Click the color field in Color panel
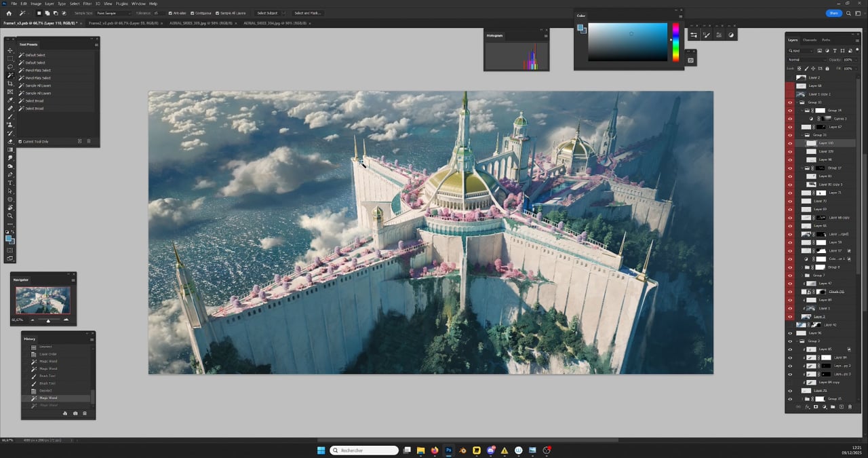Screen dimensions: 868x458 (x=628, y=42)
